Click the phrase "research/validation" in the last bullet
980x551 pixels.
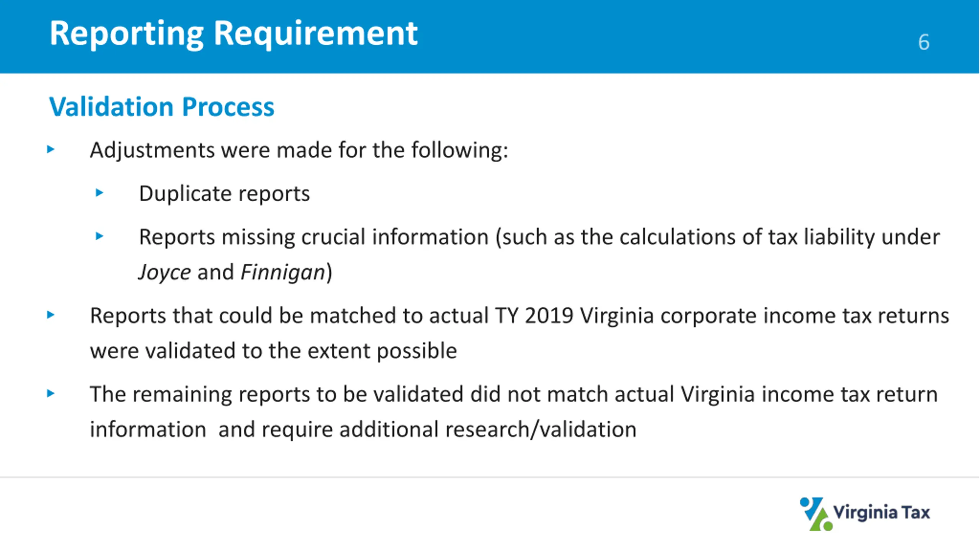point(541,429)
